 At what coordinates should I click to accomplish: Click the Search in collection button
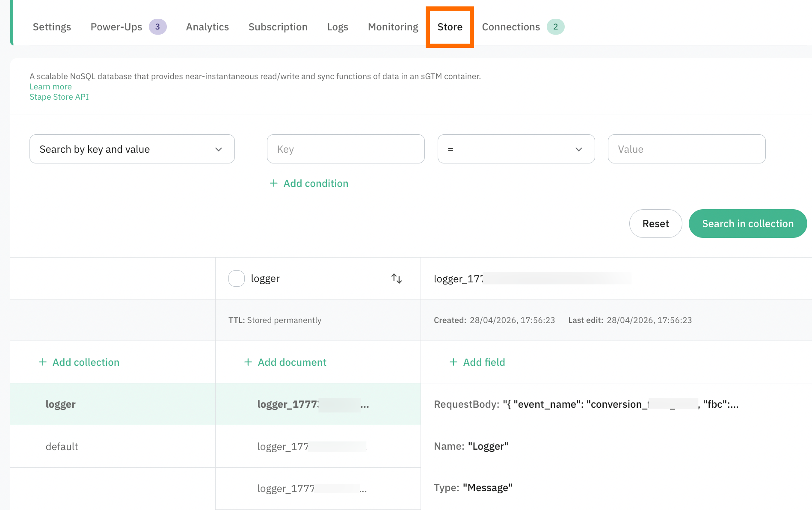[748, 223]
